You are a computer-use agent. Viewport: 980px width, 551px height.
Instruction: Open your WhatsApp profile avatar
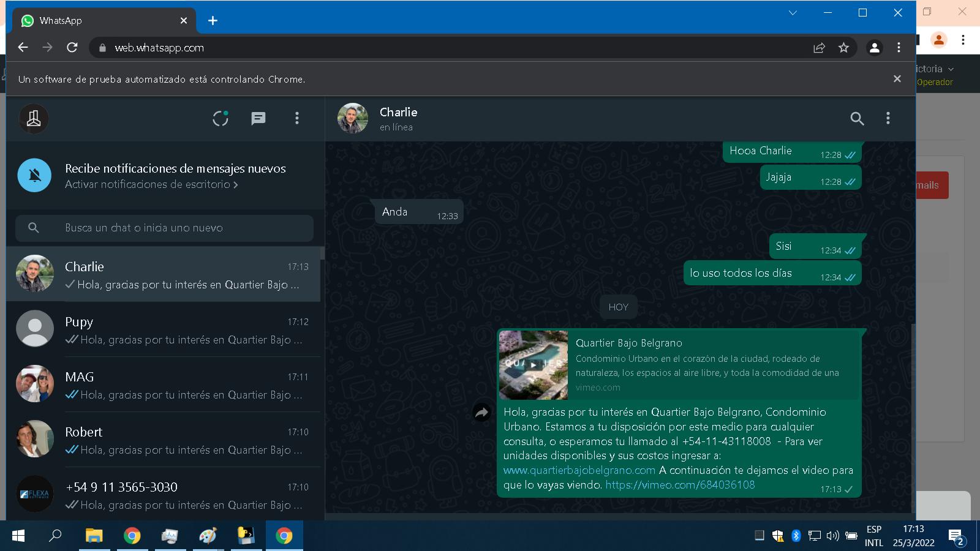pyautogui.click(x=34, y=118)
